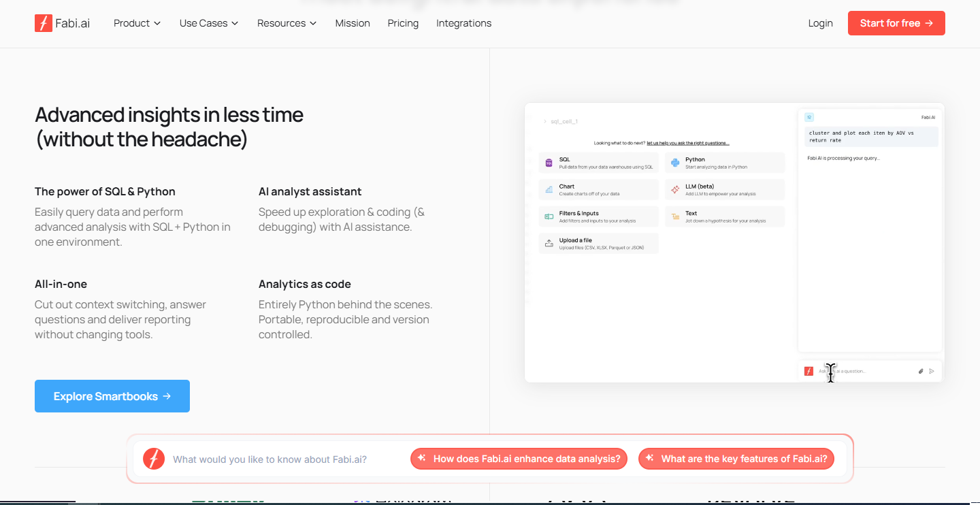Click the 'AI analyst assistant' heading
The width and height of the screenshot is (980, 505).
pyautogui.click(x=310, y=191)
